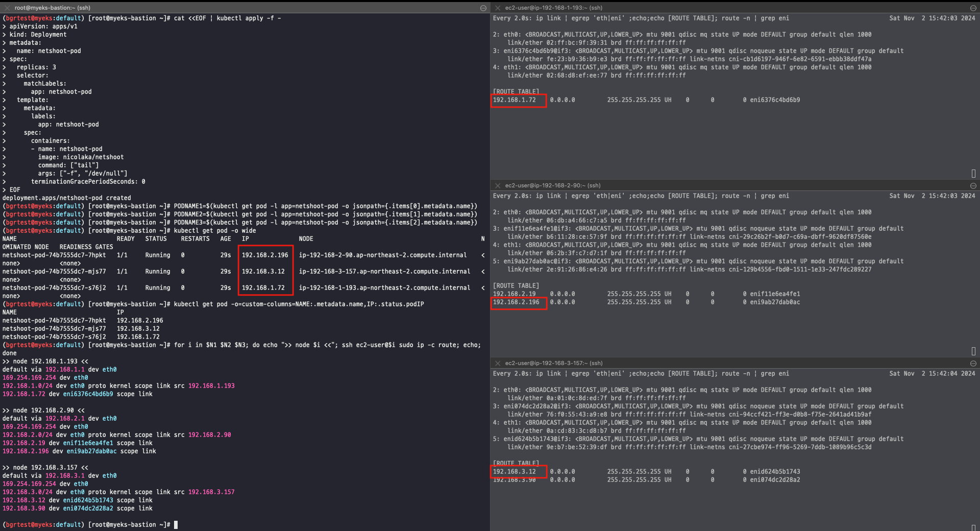Click 'link/ether 0a:01:0c:8d:ed:7f' line in third pane
980x531 pixels.
coord(597,398)
